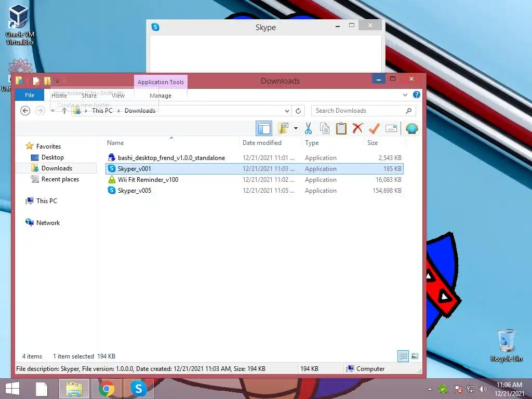
Task: Go forward with the forward arrow
Action: pos(40,111)
